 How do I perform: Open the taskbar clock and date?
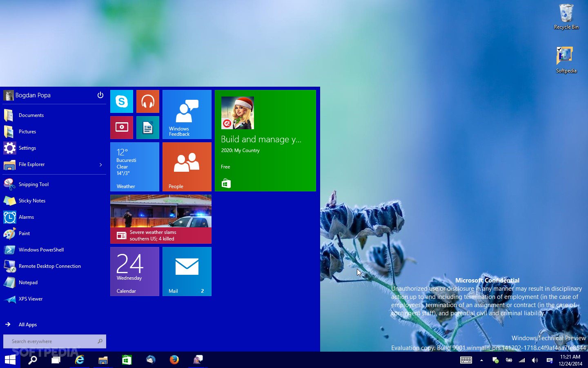coord(570,360)
